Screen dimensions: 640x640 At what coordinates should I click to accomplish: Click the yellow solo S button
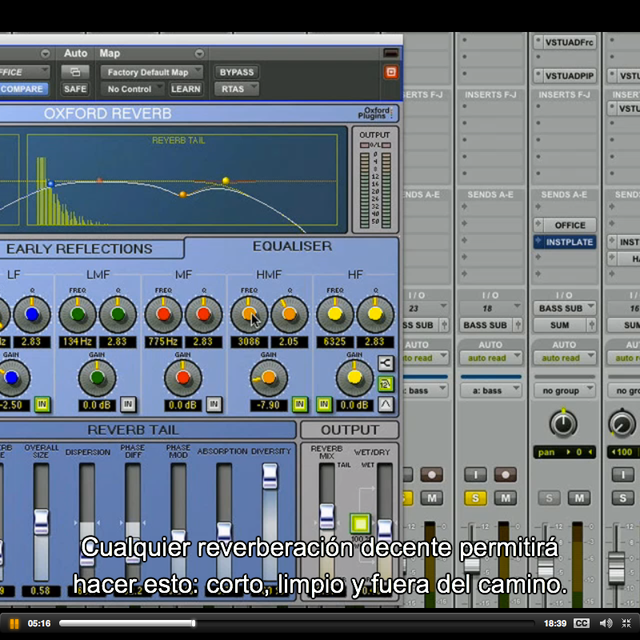475,498
